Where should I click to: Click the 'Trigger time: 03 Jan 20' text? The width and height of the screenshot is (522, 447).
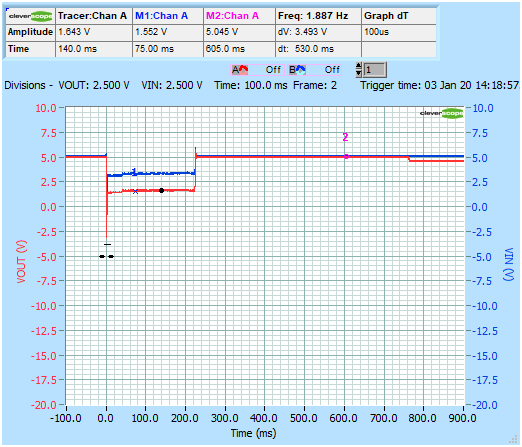click(415, 86)
